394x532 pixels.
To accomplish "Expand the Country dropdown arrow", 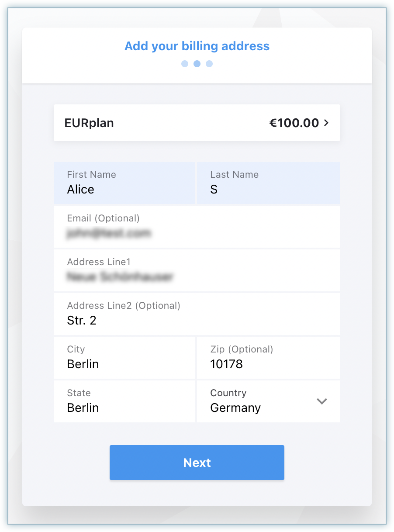I will [322, 401].
